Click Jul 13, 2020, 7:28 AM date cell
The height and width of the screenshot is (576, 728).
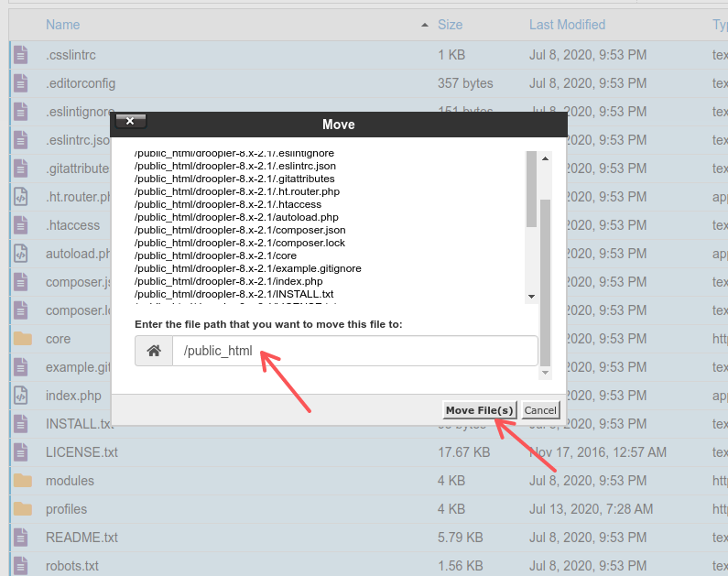(x=591, y=509)
